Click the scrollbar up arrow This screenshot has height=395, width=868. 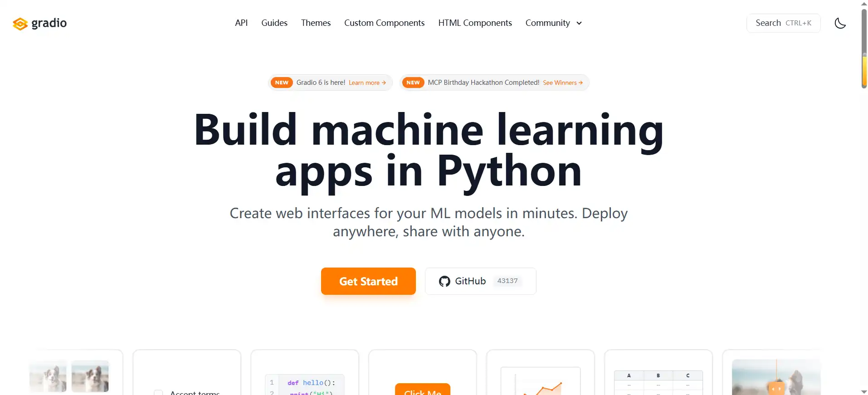(864, 4)
